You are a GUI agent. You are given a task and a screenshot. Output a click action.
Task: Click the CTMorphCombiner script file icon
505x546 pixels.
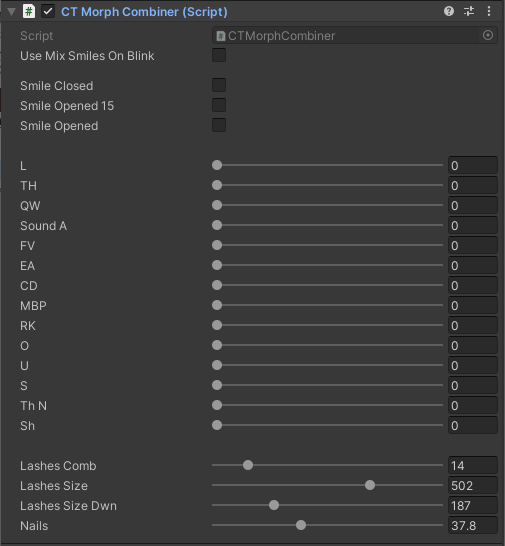click(220, 36)
